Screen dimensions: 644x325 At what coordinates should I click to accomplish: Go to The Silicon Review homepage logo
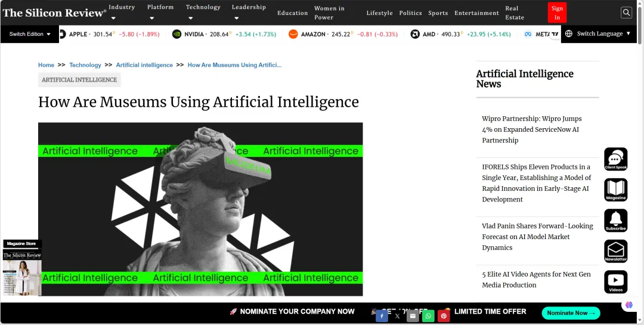54,13
